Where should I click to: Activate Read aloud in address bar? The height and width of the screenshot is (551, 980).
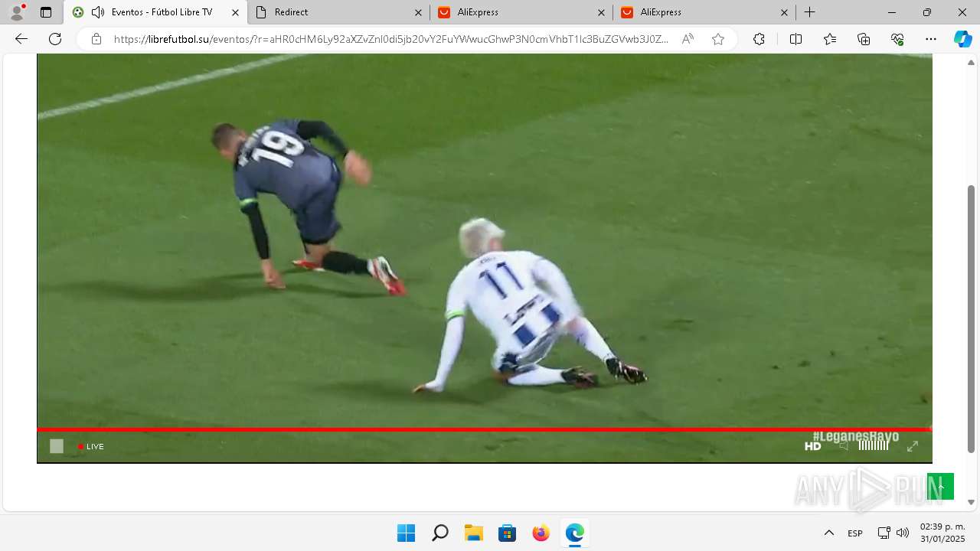tap(688, 39)
